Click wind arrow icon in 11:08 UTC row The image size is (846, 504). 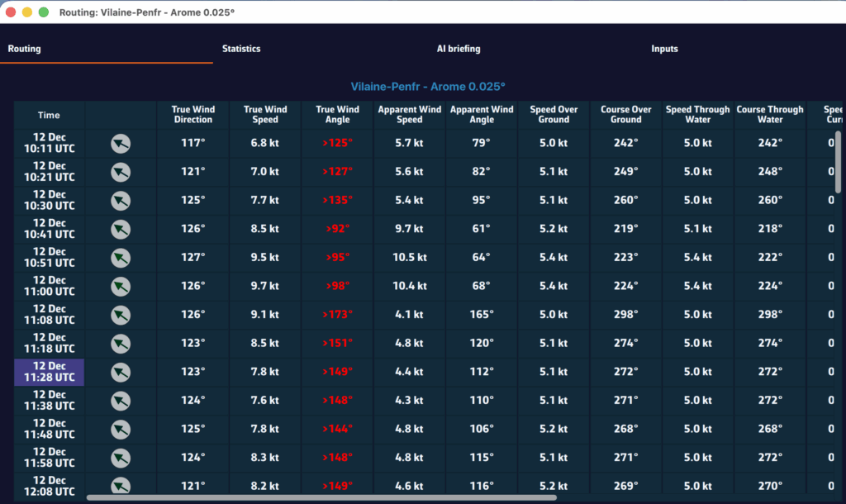tap(121, 315)
